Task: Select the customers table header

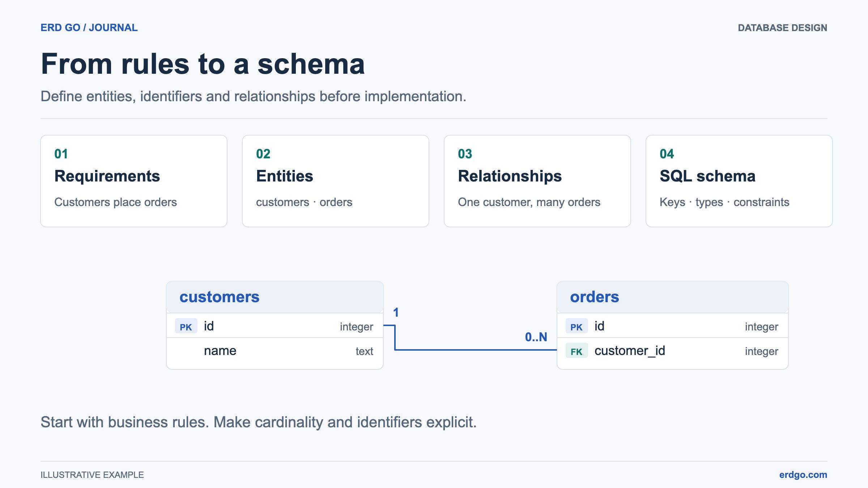Action: tap(275, 297)
